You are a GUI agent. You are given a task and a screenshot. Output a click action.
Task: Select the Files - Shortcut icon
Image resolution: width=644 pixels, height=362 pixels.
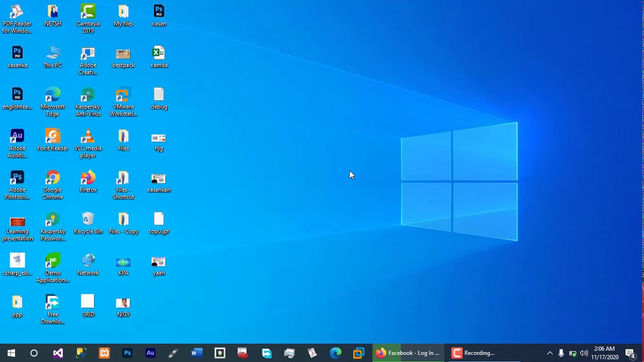[123, 186]
